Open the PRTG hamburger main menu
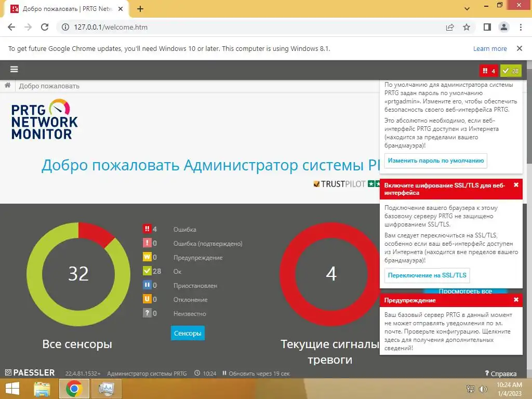Viewport: 532px width, 399px height. pos(14,70)
